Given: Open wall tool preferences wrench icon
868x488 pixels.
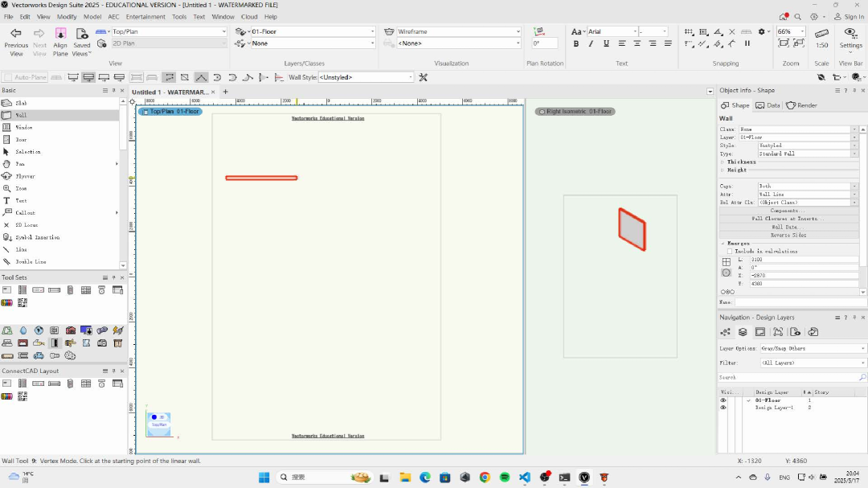Looking at the screenshot, I should pos(424,77).
